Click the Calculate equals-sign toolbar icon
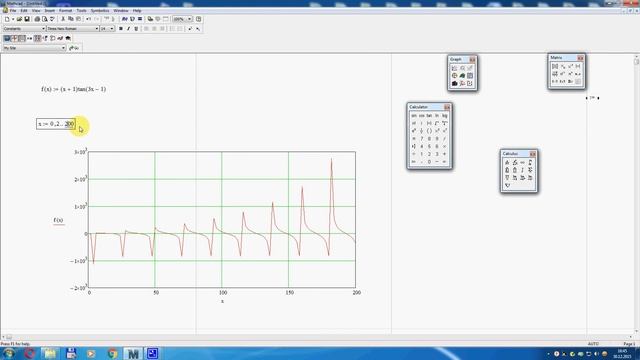The height and width of the screenshot is (360, 640). [x=140, y=19]
